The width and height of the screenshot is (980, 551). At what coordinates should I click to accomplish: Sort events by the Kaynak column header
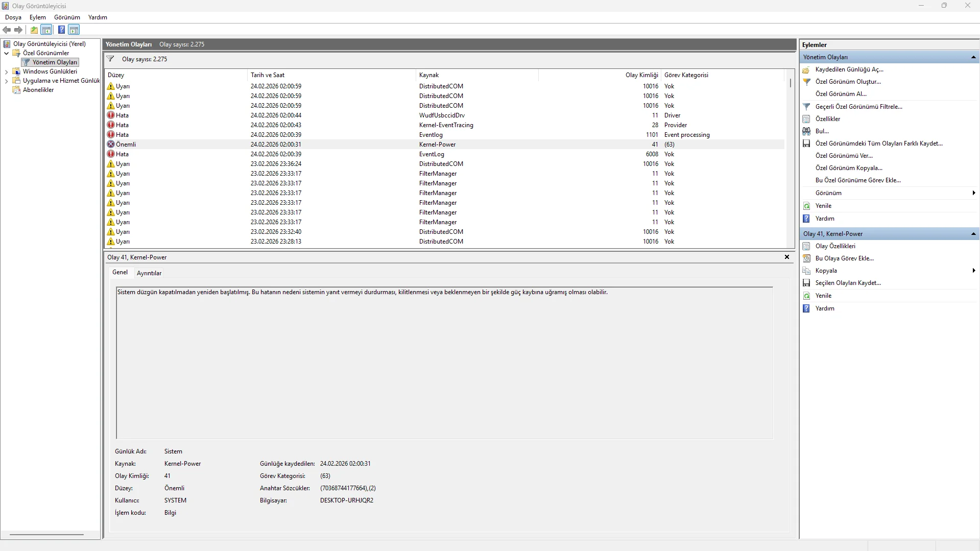coord(477,75)
